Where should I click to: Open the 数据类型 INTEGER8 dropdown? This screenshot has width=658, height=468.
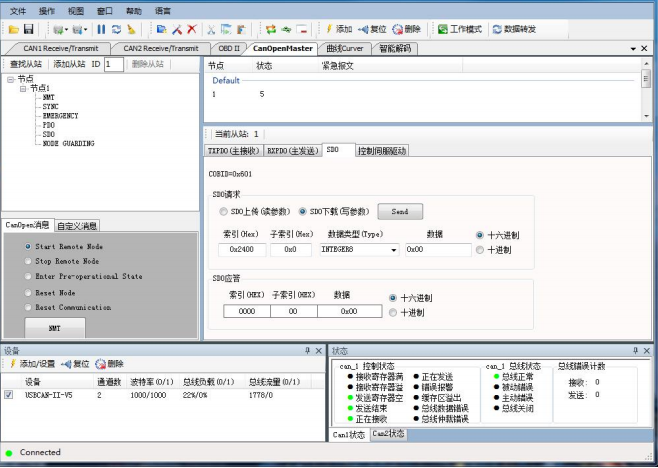tap(393, 250)
